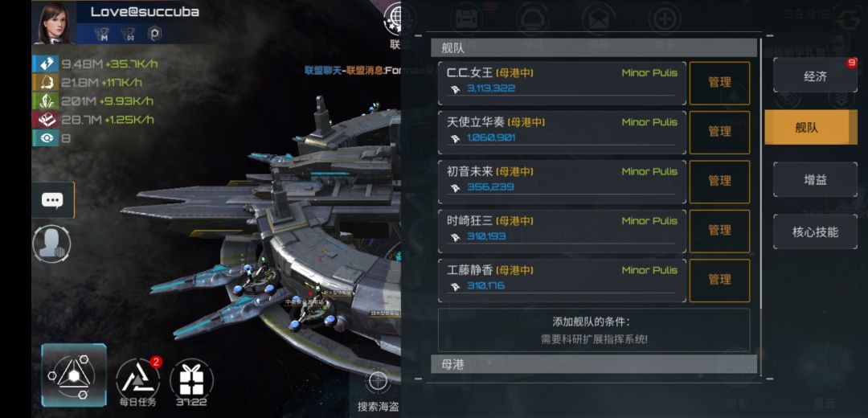This screenshot has height=418, width=868.
Task: Click the player avatar portrait
Action: (54, 23)
